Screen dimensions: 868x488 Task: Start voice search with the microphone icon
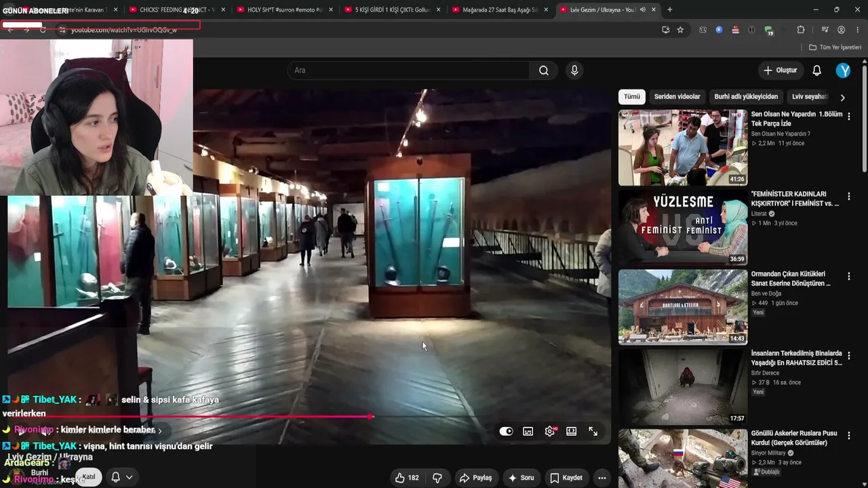[574, 70]
